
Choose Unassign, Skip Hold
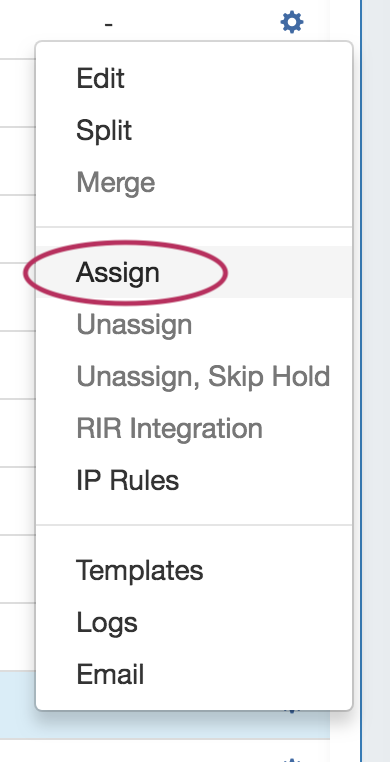(x=203, y=376)
